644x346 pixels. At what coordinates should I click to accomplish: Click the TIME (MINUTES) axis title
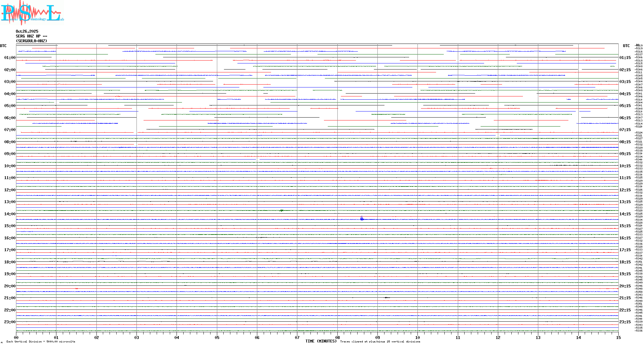click(x=321, y=341)
